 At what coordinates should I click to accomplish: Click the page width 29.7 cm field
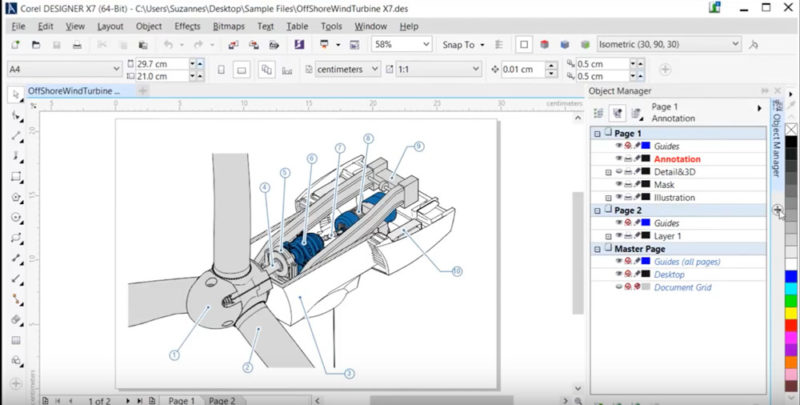162,64
